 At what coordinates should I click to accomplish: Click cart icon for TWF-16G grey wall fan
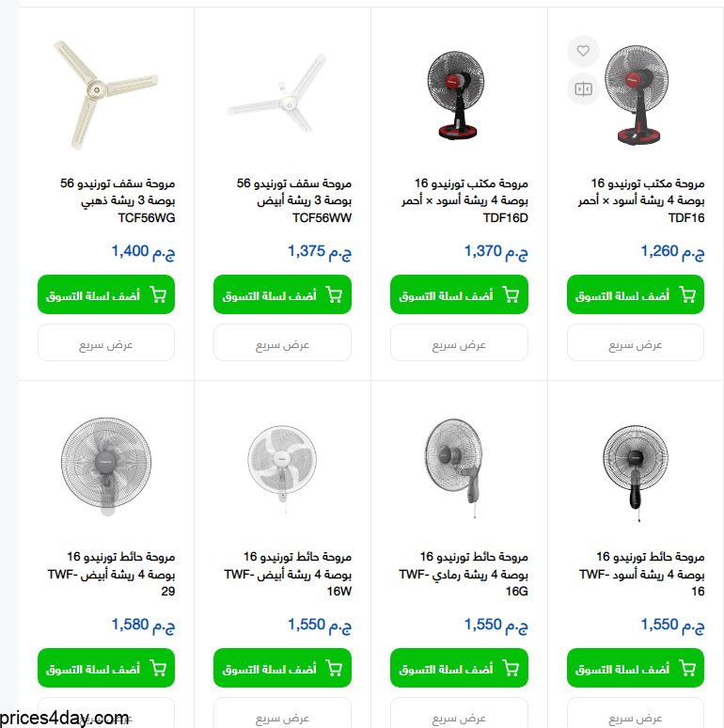pos(511,668)
